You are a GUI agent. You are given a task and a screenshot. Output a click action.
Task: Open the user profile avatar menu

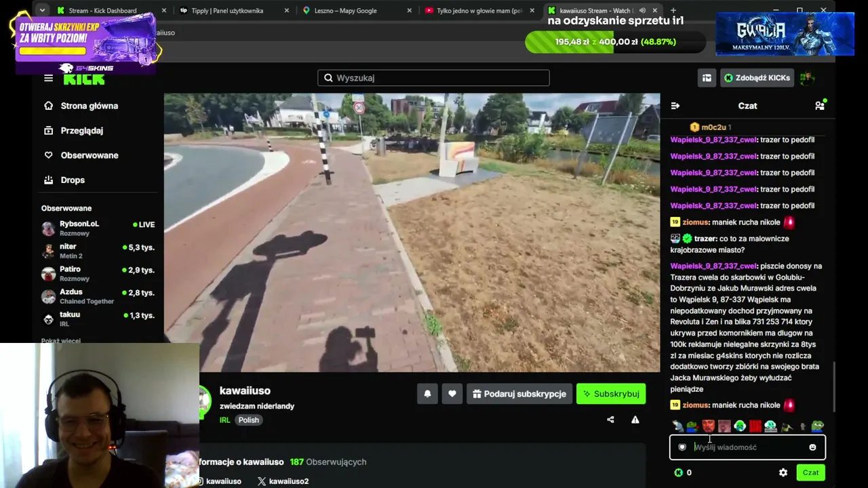click(x=807, y=78)
